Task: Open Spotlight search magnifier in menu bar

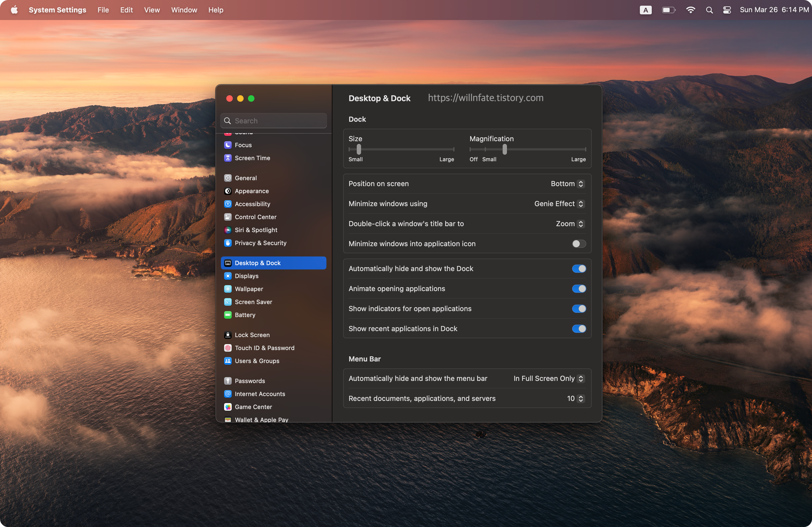Action: [x=709, y=10]
